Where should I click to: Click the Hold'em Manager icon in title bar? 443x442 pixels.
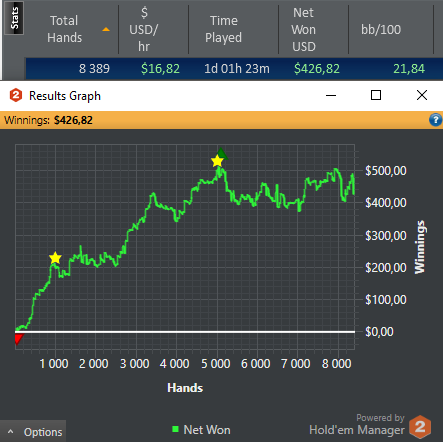[16, 95]
